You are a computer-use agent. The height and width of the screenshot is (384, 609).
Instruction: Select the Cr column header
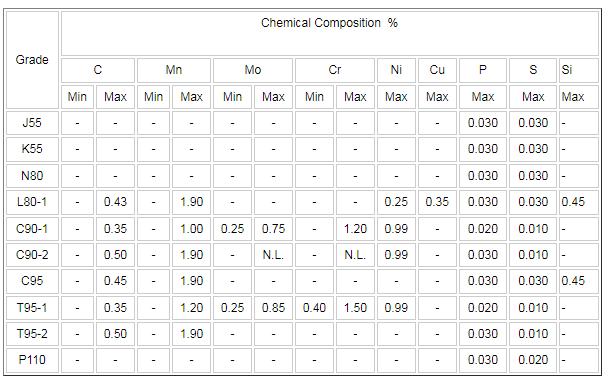(x=335, y=70)
